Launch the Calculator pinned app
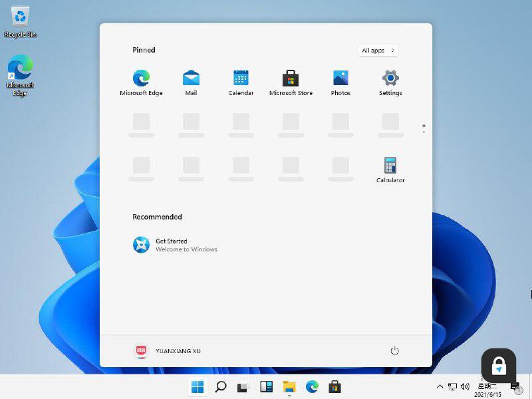 click(x=390, y=170)
